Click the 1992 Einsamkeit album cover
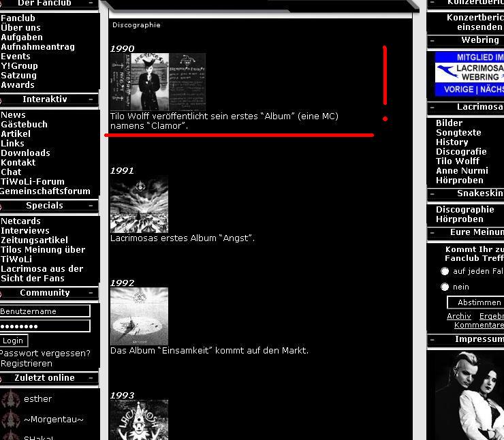 click(139, 316)
